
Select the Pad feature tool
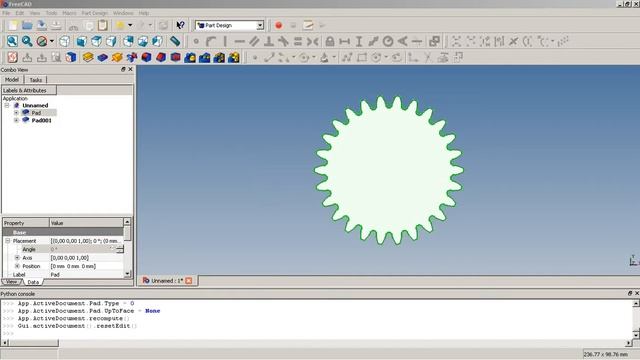88,58
